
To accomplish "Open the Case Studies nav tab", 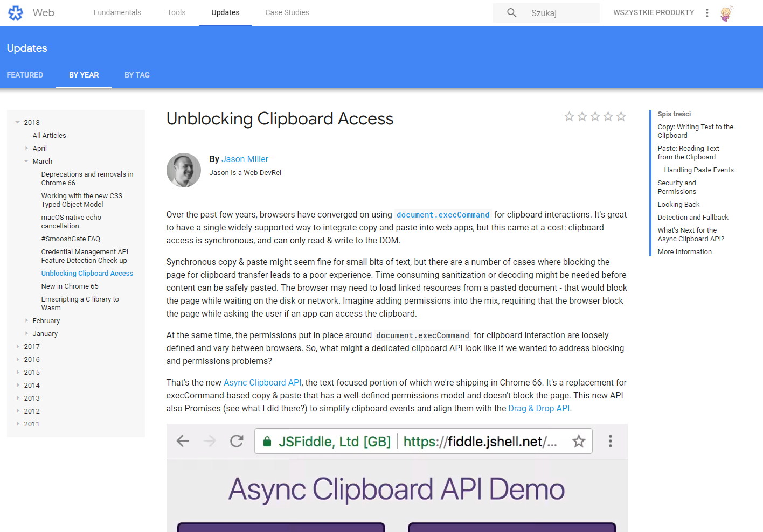I will pos(287,12).
